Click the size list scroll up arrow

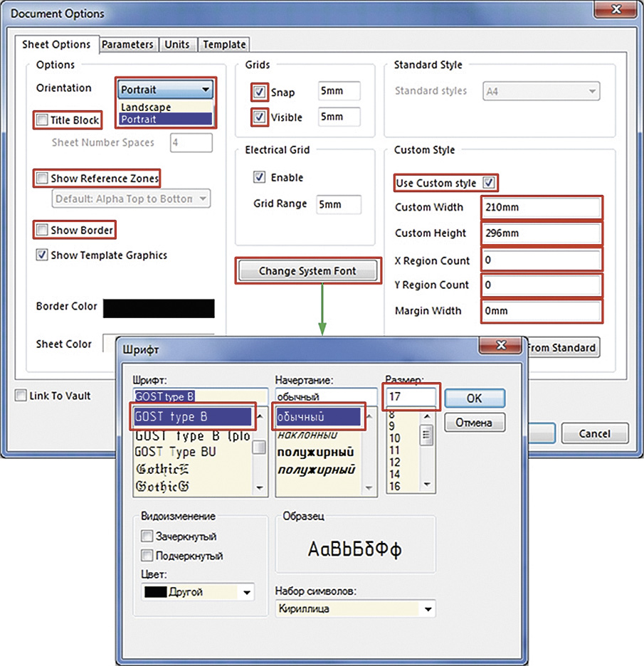click(x=427, y=417)
